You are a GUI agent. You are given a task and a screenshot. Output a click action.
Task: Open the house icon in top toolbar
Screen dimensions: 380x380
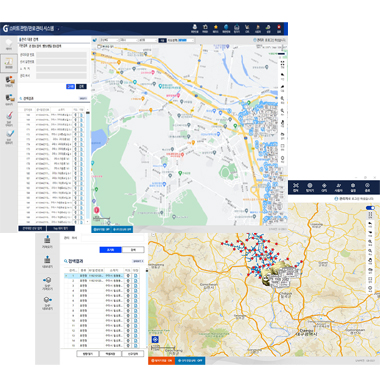(x=205, y=27)
